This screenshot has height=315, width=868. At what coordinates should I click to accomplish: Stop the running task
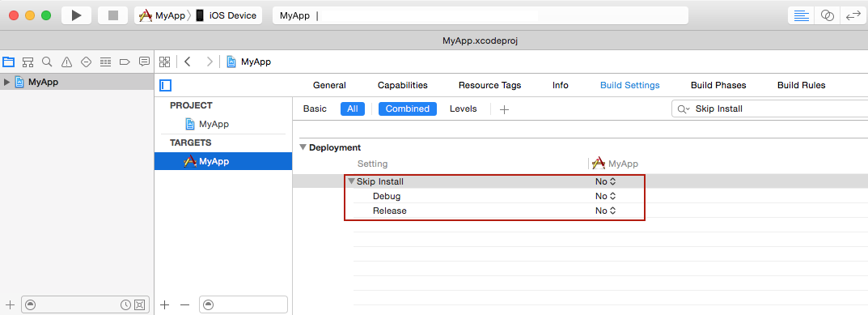point(113,15)
